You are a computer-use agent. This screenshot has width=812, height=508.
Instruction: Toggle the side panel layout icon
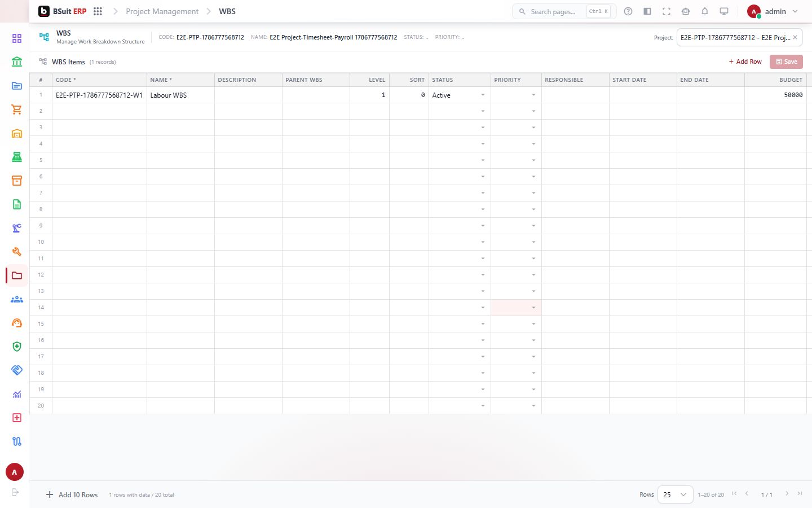click(647, 11)
